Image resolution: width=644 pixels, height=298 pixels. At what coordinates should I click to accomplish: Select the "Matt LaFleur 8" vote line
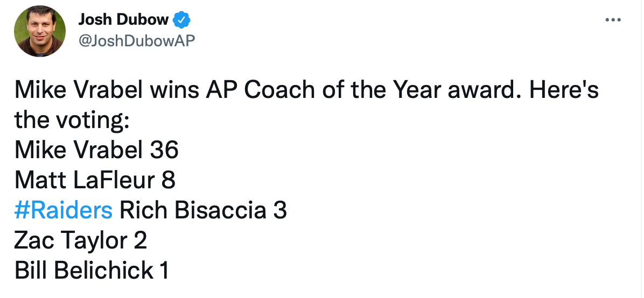[x=95, y=180]
